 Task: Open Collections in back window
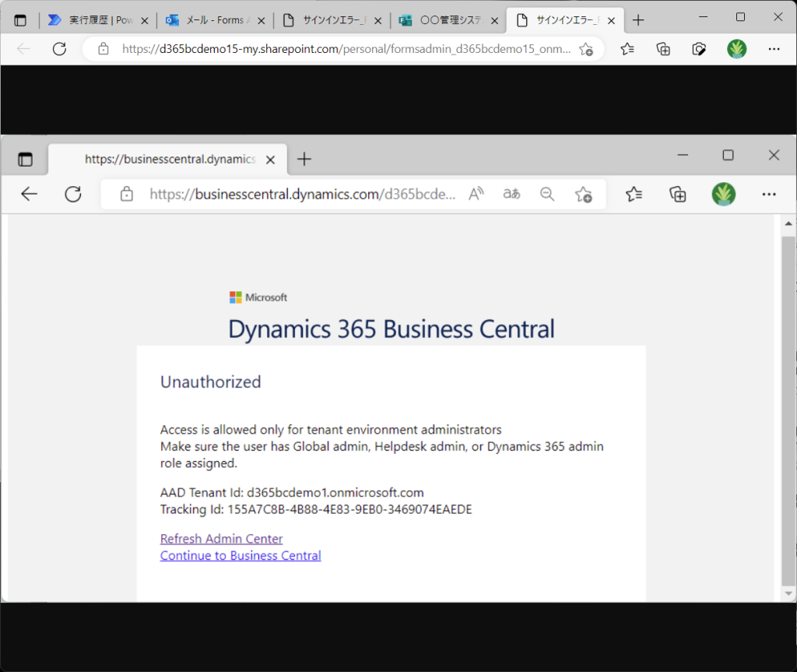pos(663,49)
